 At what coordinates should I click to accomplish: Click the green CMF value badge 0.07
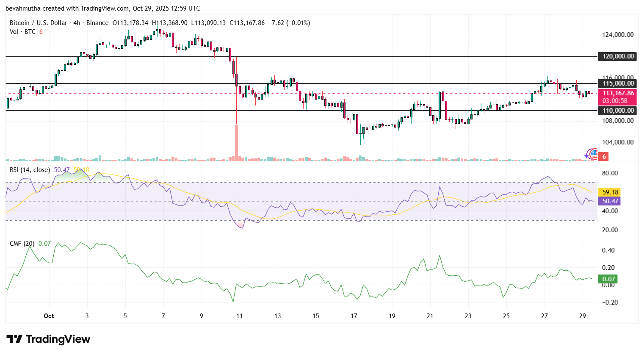608,279
